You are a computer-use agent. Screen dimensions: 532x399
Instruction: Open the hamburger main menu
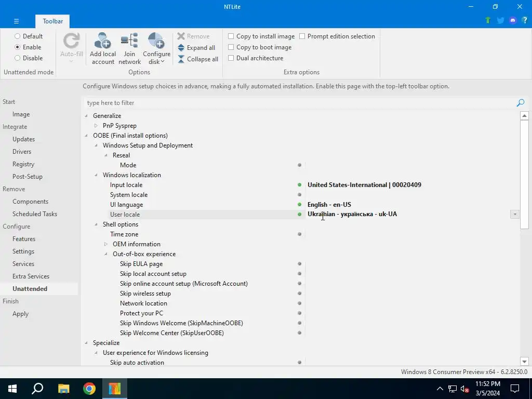pyautogui.click(x=16, y=21)
